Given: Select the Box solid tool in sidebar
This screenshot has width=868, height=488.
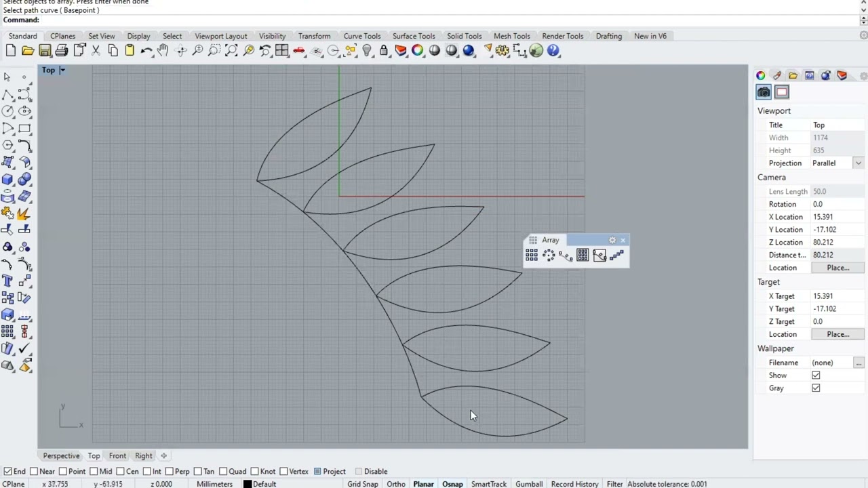Looking at the screenshot, I should tap(7, 179).
